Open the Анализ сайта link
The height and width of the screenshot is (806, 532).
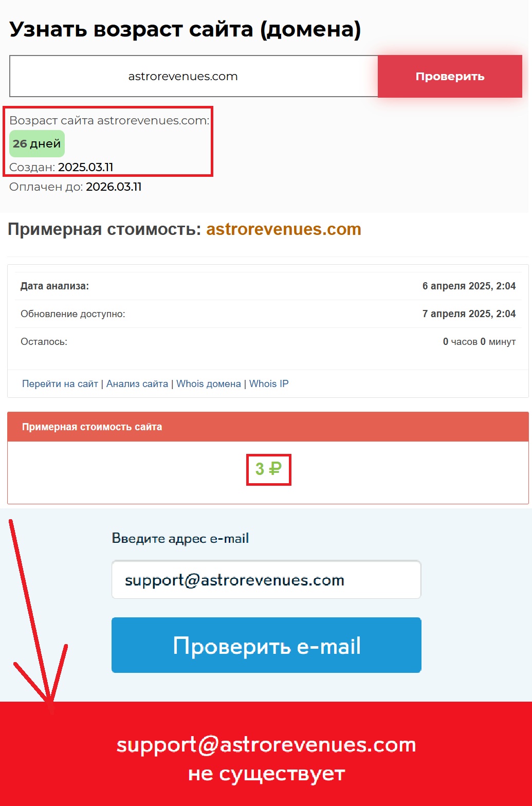137,383
